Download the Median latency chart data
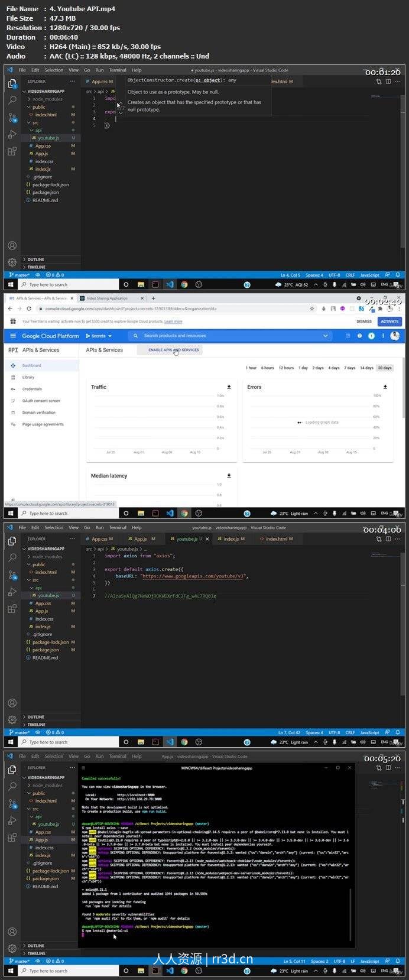The height and width of the screenshot is (980, 409). [229, 475]
